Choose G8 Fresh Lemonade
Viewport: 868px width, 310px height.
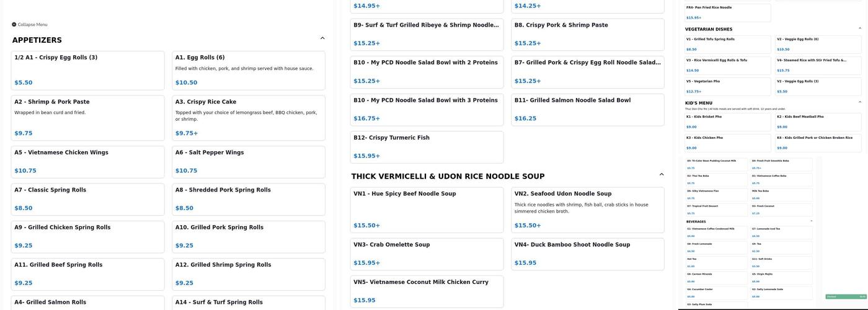pos(717,247)
